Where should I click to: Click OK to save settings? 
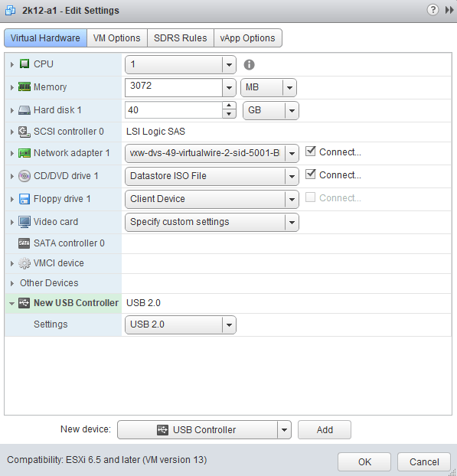(x=364, y=461)
